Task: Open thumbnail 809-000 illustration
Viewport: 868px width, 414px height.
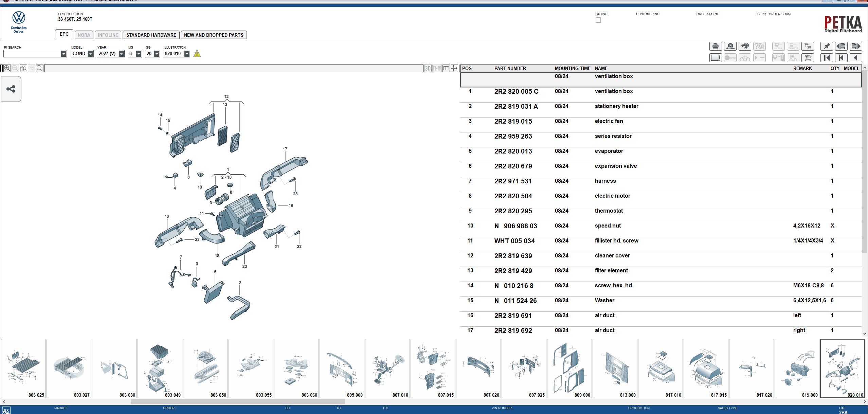Action: point(569,368)
